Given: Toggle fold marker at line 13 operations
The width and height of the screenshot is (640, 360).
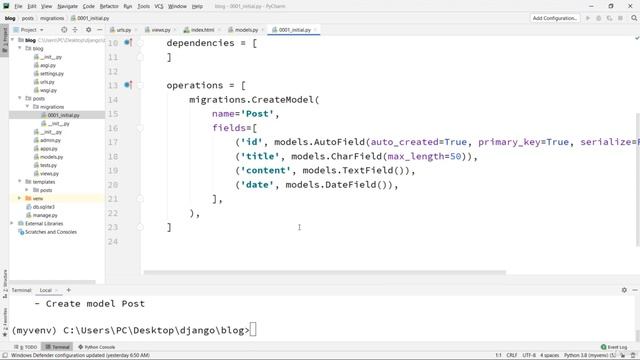Looking at the screenshot, I should click(140, 85).
